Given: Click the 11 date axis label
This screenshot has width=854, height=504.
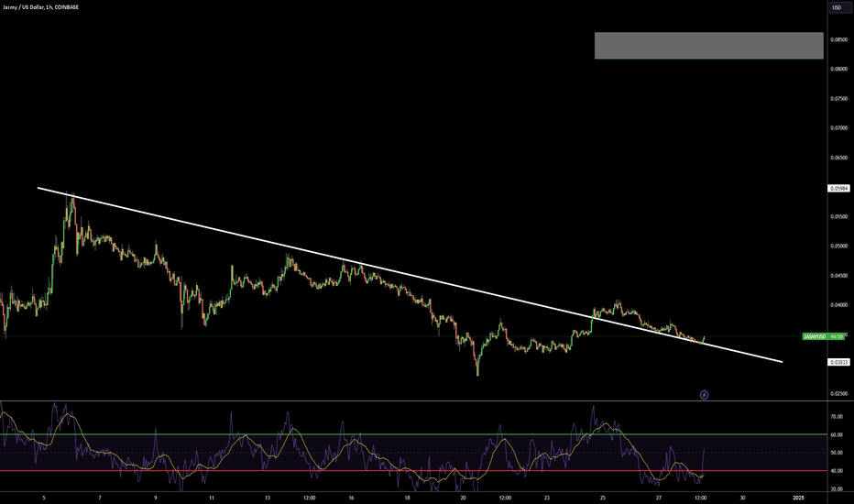Looking at the screenshot, I should pyautogui.click(x=212, y=498).
